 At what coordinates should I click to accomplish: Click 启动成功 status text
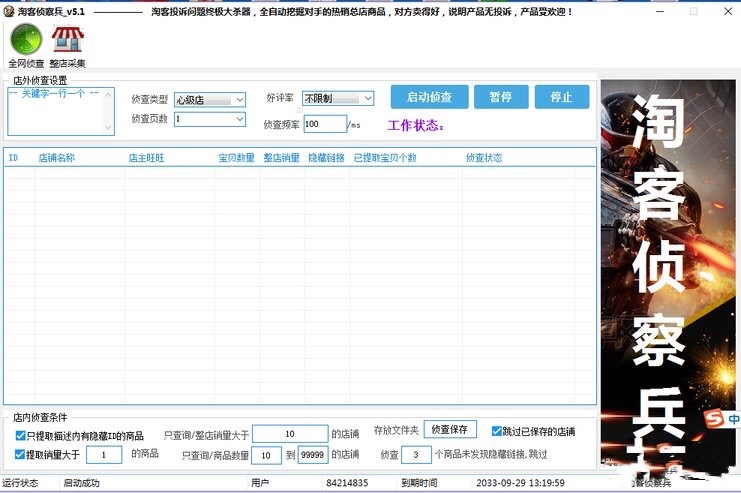tap(81, 483)
